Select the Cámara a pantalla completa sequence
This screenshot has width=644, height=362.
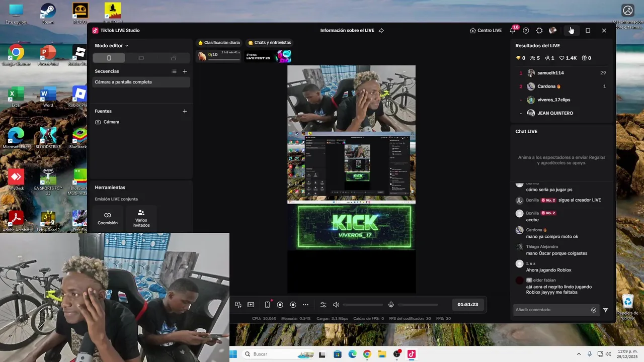coord(141,82)
